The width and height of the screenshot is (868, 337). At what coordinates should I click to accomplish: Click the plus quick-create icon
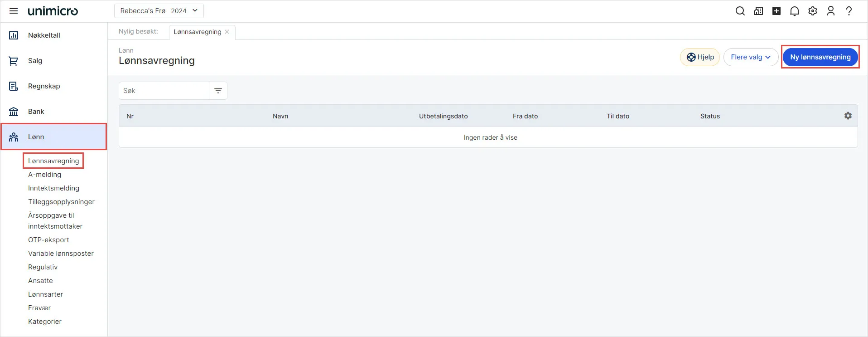pos(776,11)
